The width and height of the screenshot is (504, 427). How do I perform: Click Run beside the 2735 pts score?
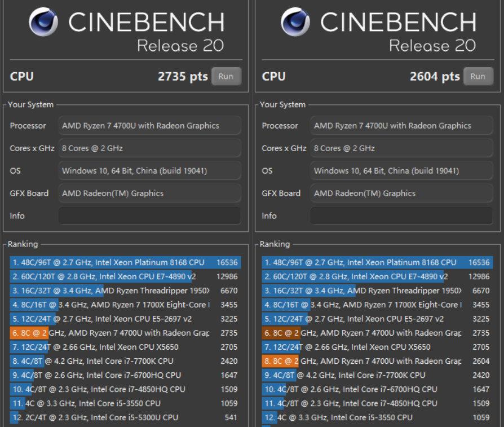[226, 77]
